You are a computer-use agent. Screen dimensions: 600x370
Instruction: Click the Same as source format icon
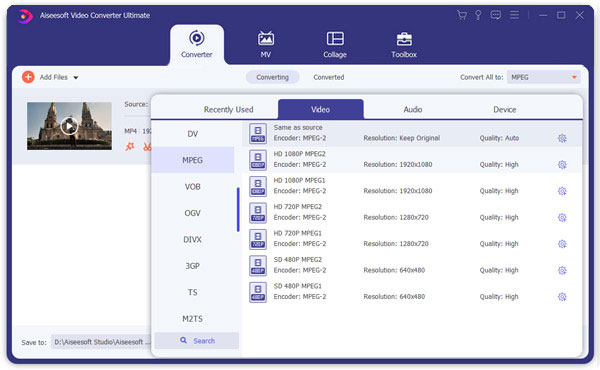[258, 133]
